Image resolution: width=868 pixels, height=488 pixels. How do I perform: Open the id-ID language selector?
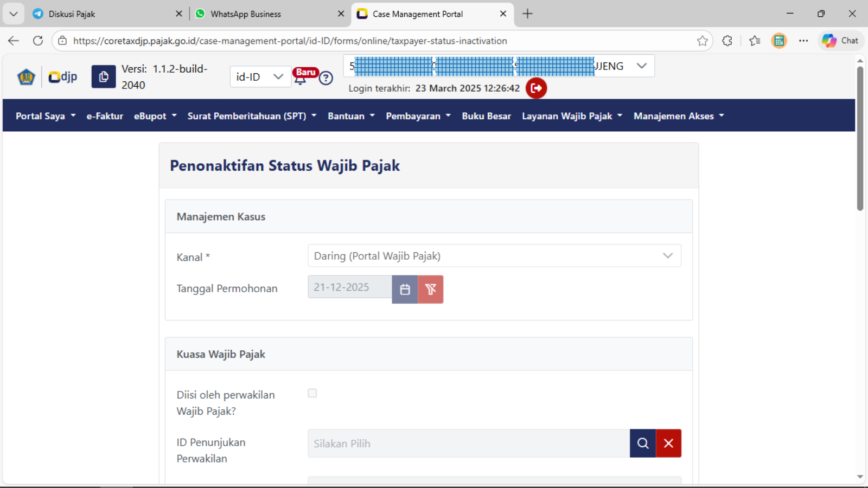[260, 77]
